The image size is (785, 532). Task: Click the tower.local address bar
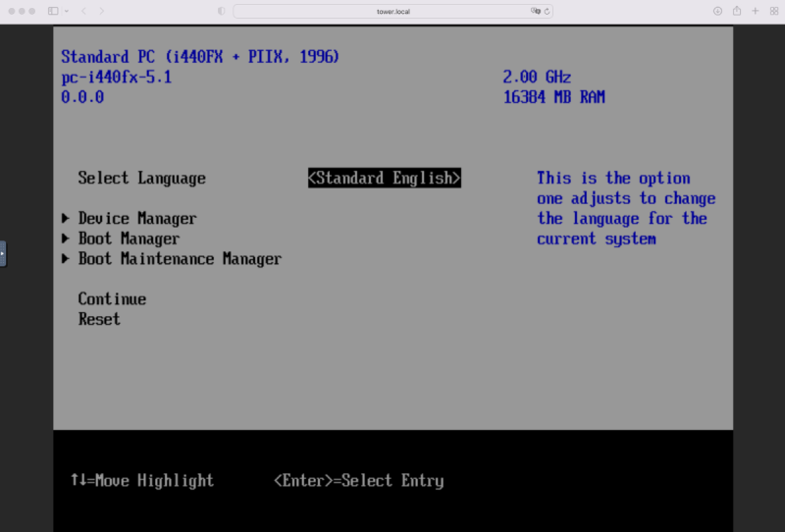click(392, 11)
